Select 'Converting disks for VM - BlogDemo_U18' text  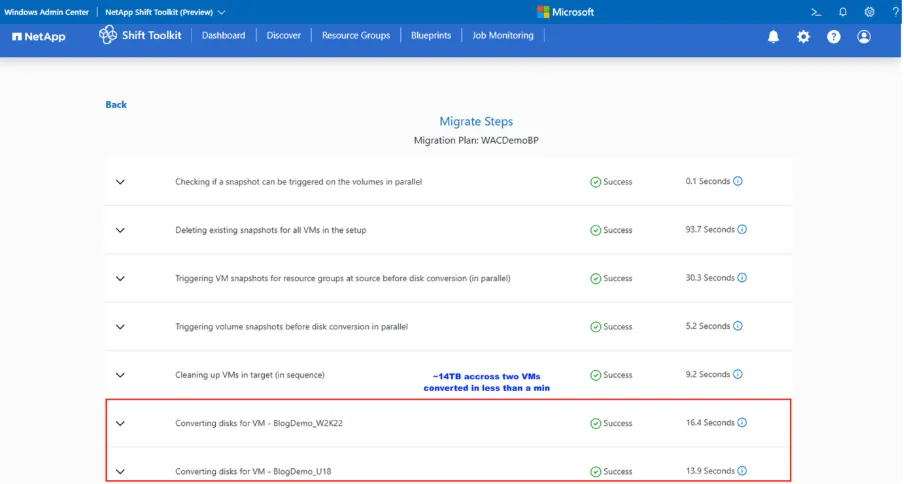pyautogui.click(x=253, y=471)
